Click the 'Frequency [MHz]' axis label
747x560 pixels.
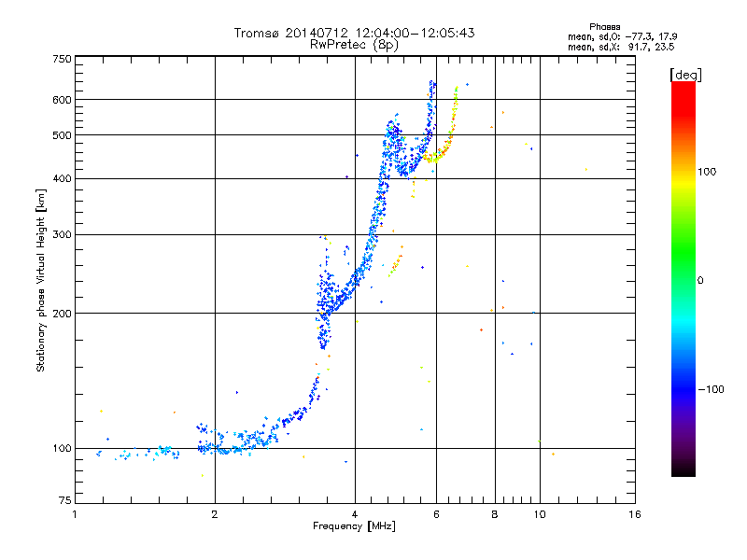pyautogui.click(x=354, y=526)
